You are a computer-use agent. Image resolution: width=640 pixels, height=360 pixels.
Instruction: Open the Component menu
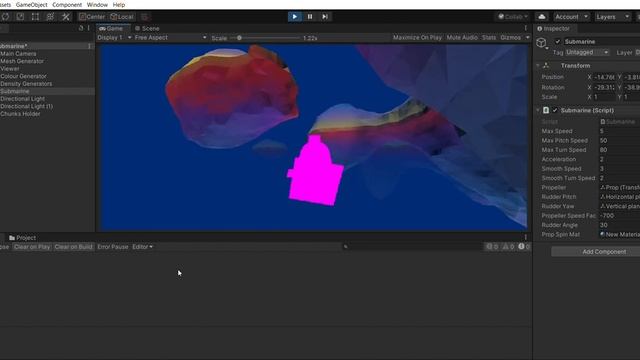tap(67, 5)
